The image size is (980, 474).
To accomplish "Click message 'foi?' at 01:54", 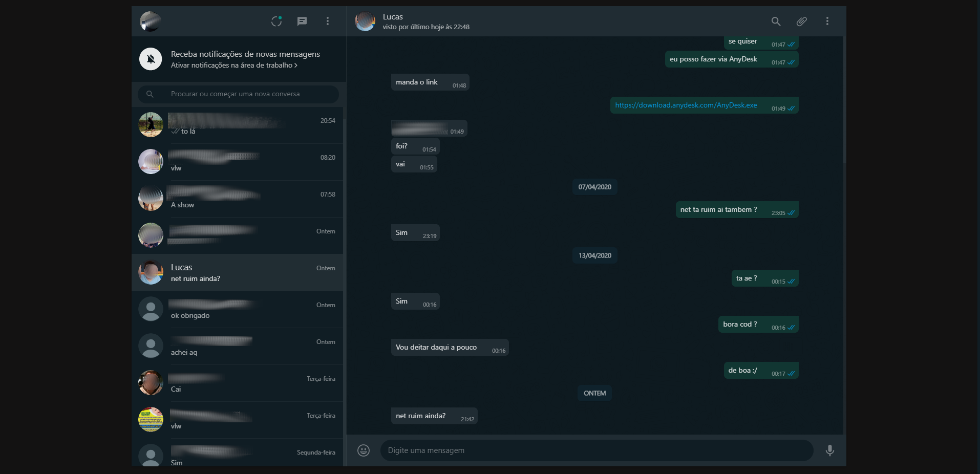I will coord(415,146).
